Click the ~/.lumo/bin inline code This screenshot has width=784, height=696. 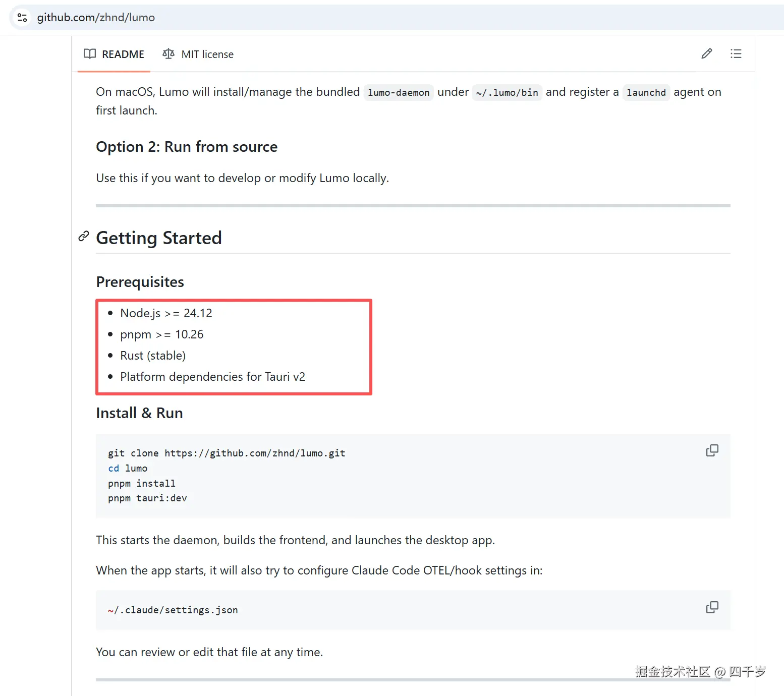(507, 93)
